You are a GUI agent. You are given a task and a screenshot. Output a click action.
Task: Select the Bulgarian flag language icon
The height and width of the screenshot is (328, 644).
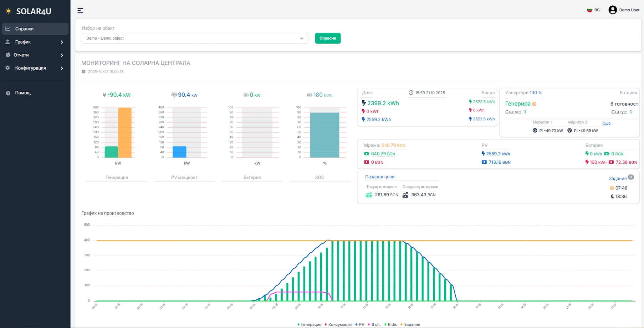(x=589, y=10)
